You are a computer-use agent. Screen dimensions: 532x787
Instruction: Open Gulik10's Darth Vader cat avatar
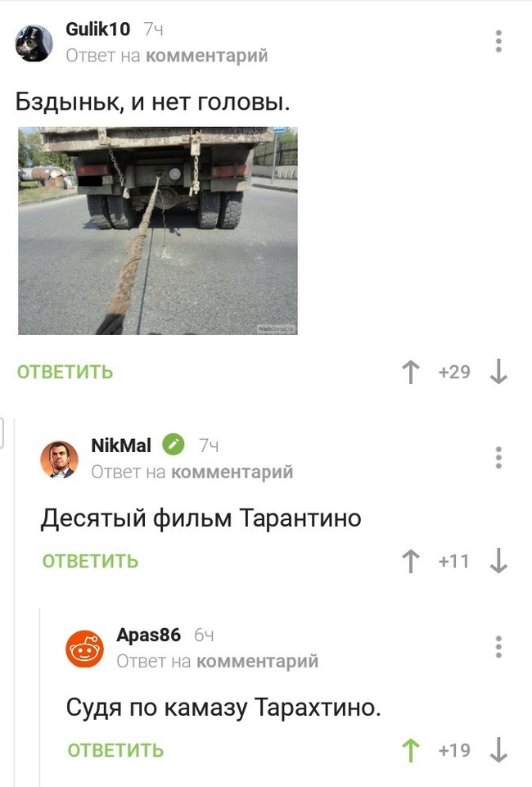pos(34,43)
